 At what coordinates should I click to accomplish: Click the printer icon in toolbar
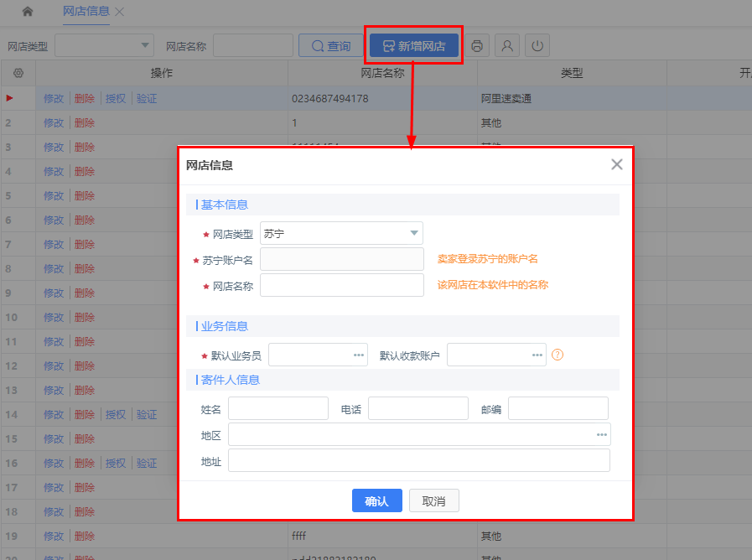[477, 45]
